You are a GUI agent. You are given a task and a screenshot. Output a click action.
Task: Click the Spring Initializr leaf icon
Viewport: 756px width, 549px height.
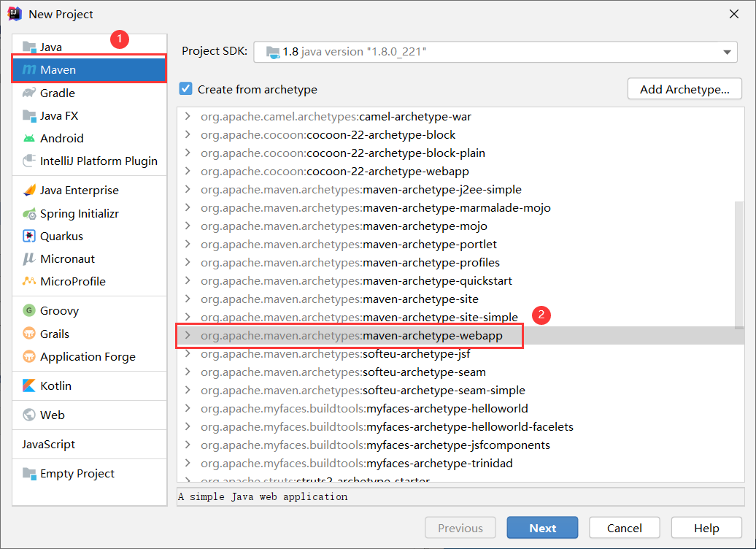coord(29,213)
